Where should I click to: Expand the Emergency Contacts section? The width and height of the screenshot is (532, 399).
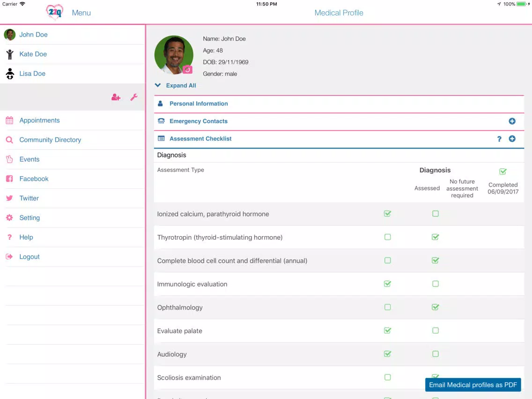(339, 121)
